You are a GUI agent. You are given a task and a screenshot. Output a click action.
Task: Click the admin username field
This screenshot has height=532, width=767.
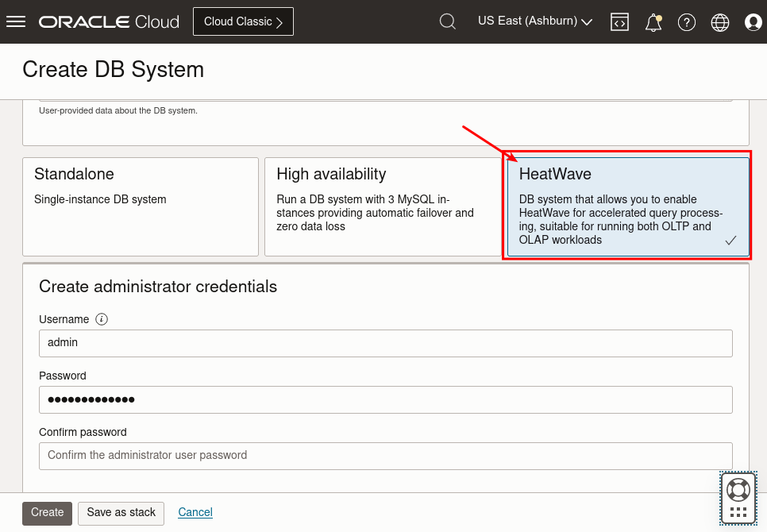386,343
